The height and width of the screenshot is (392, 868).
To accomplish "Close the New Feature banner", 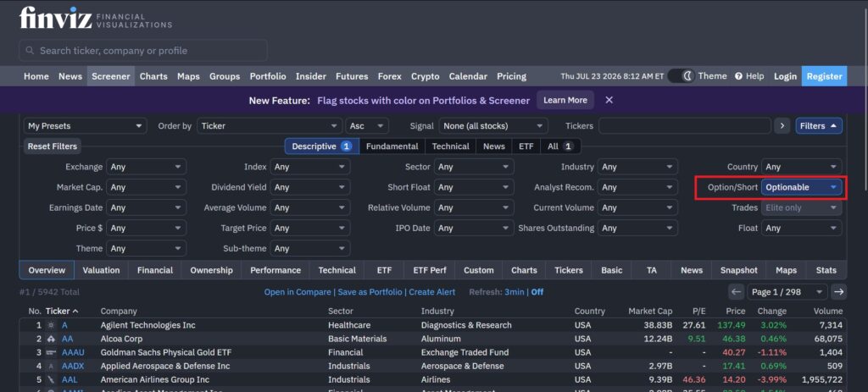I will (x=609, y=100).
